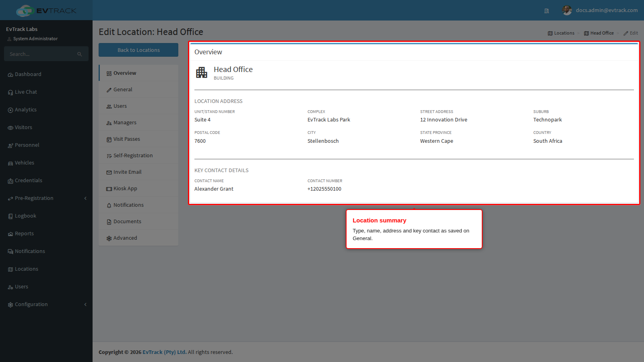
Task: Click the Head Office building icon
Action: pyautogui.click(x=202, y=72)
